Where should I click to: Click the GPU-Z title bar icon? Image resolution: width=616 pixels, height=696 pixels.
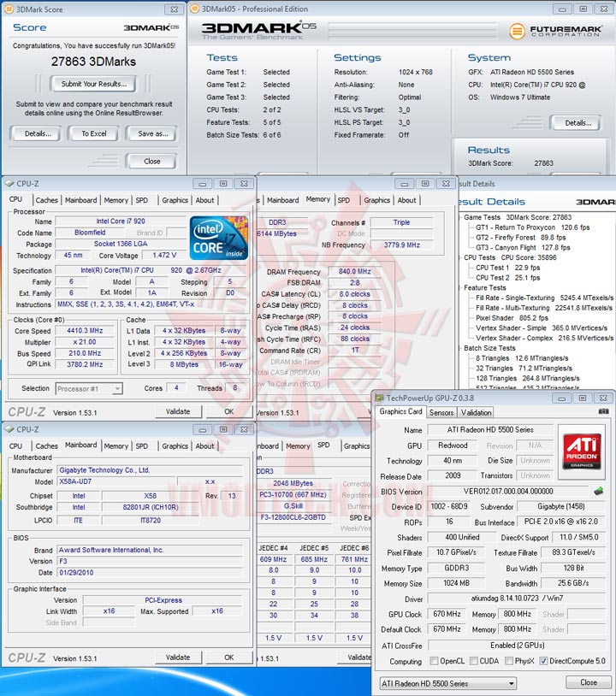(x=379, y=398)
